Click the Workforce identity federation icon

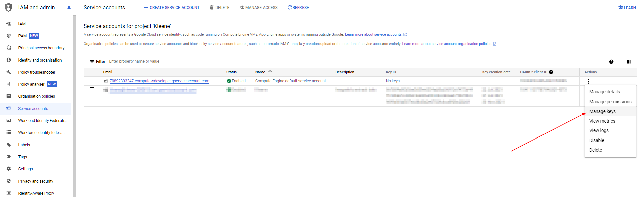click(9, 133)
